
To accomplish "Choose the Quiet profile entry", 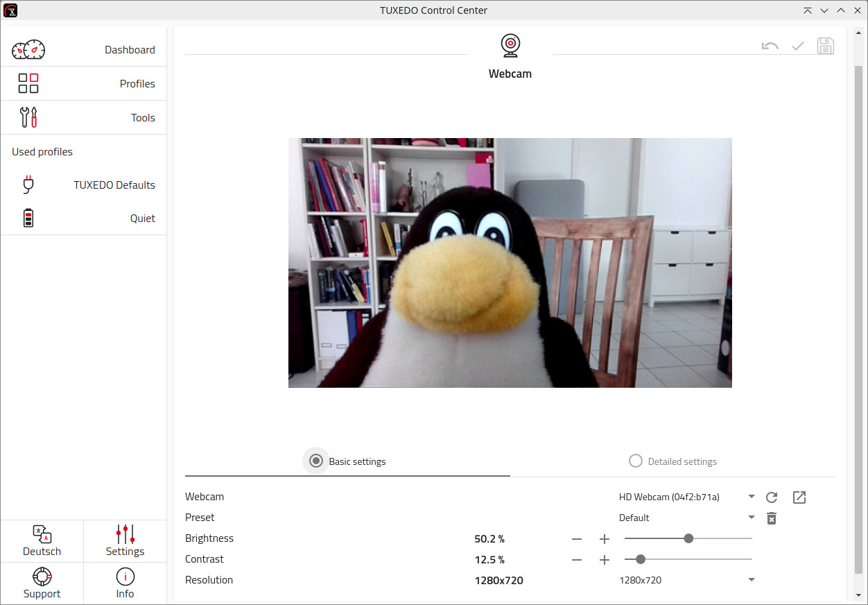I will tap(83, 218).
